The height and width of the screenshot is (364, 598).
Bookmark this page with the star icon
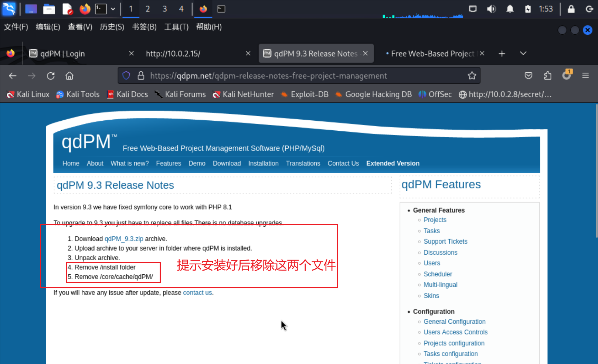[472, 76]
